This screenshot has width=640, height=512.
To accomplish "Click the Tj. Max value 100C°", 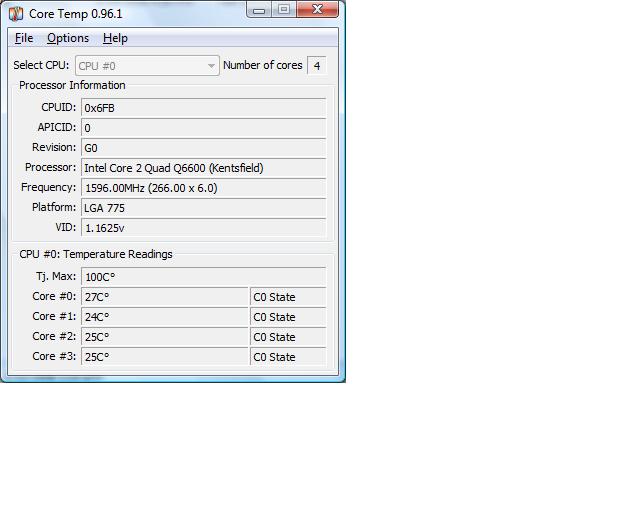I will click(x=204, y=277).
